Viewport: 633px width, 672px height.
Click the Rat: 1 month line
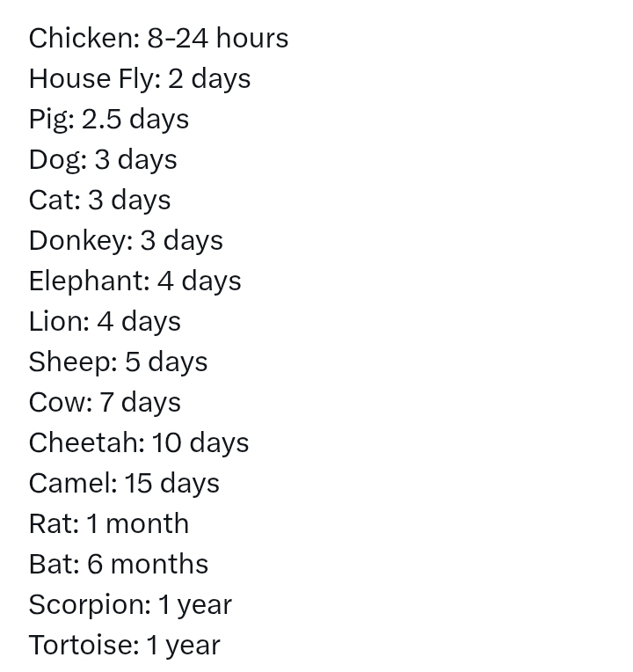click(x=109, y=523)
